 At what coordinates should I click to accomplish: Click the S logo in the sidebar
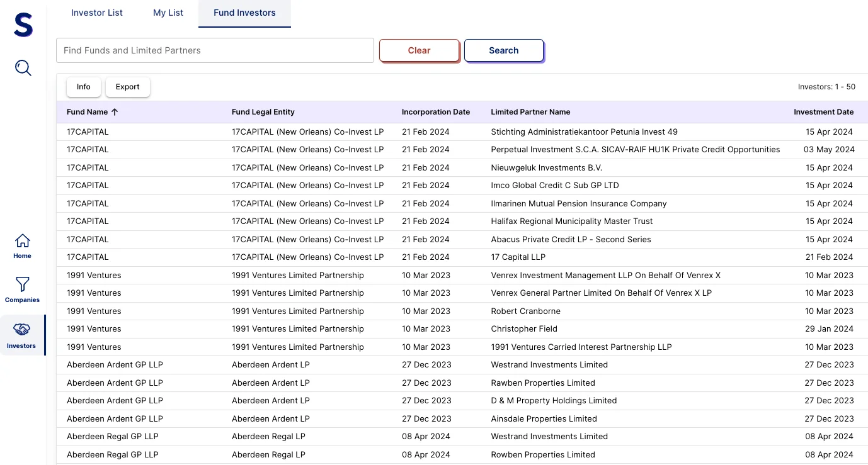[23, 25]
